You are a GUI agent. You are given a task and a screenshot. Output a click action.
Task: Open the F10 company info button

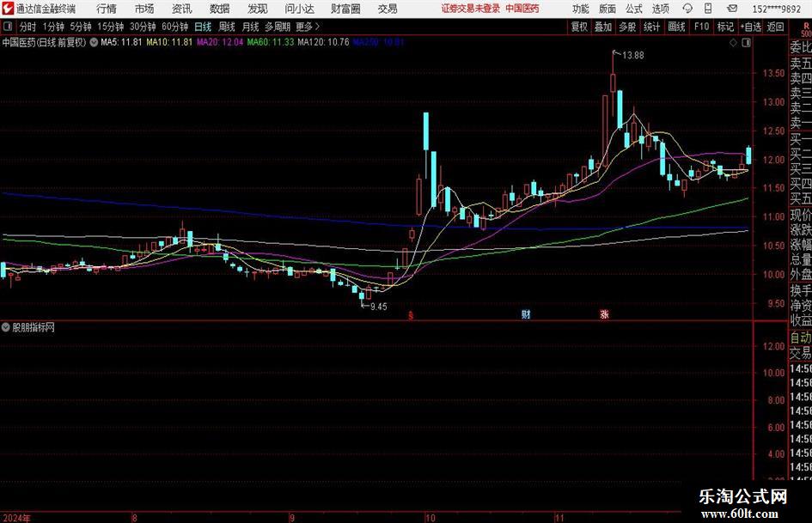[x=702, y=27]
